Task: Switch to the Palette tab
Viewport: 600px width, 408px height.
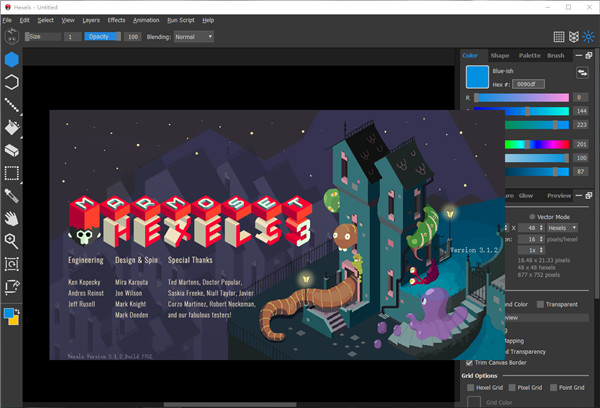Action: [529, 56]
